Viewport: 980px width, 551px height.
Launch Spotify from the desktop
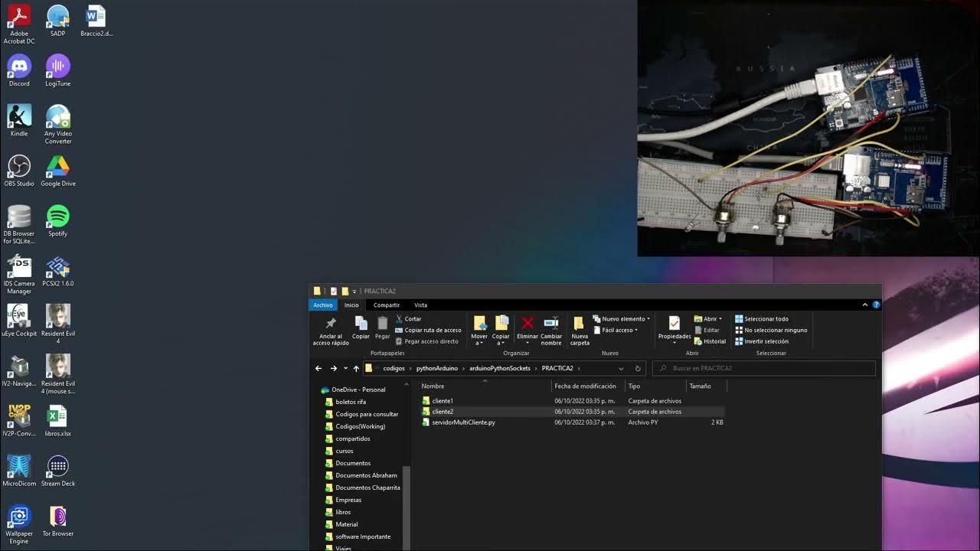[x=57, y=220]
